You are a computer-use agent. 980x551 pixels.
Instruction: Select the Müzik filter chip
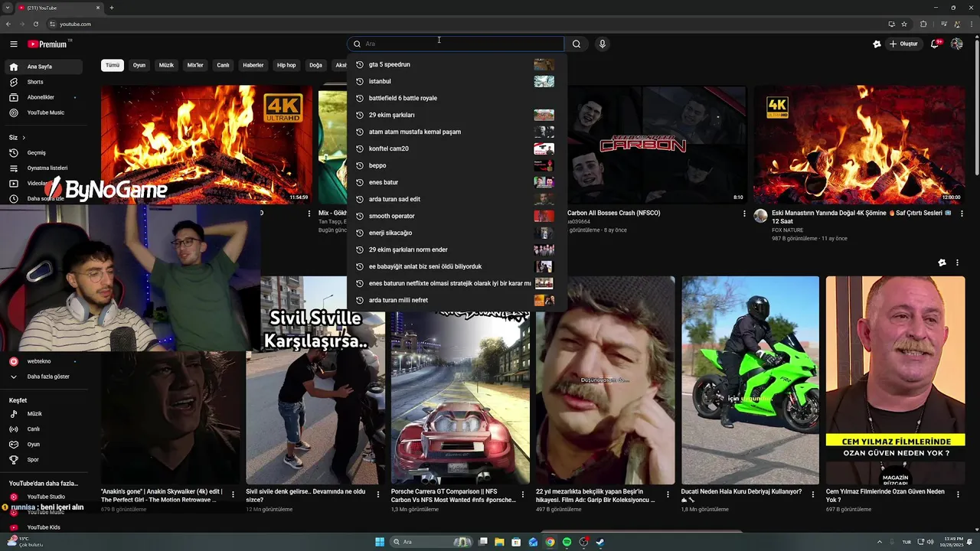pyautogui.click(x=166, y=65)
